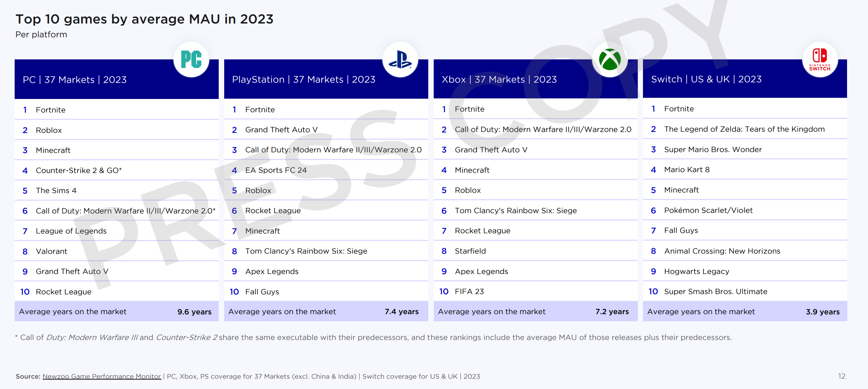This screenshot has width=868, height=389.
Task: Select Grand Theft Auto V under PlayStation
Action: click(x=280, y=129)
